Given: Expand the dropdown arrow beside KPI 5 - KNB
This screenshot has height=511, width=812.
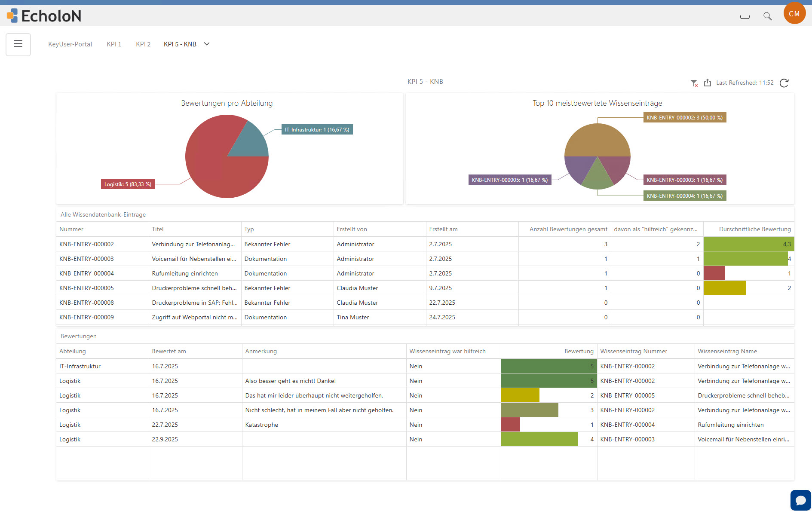Looking at the screenshot, I should 207,44.
